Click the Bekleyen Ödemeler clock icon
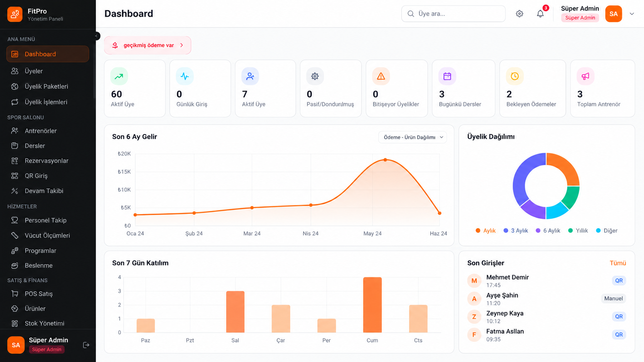Screen dimensions: 644x362 [515, 76]
